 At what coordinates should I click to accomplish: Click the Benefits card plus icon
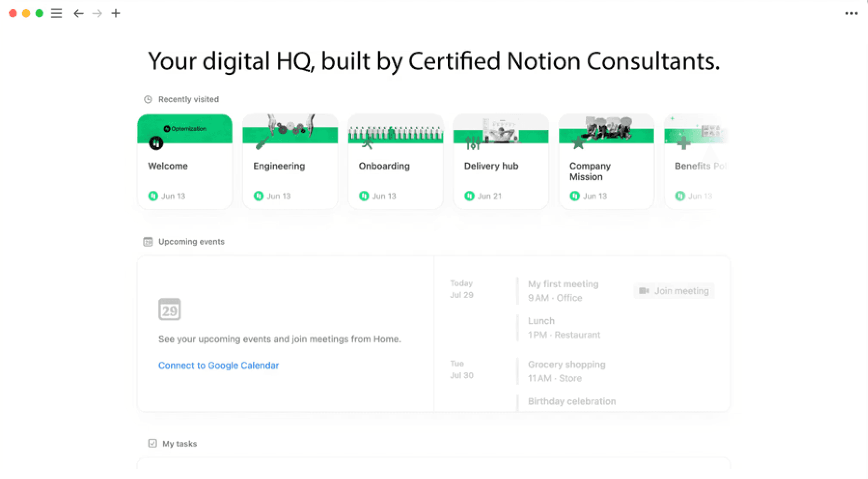pos(684,143)
